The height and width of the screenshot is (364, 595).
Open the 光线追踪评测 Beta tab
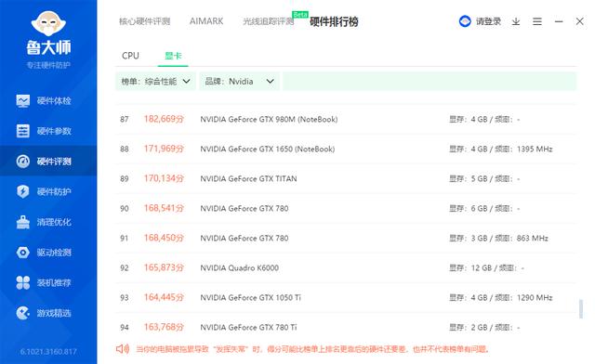(x=269, y=21)
